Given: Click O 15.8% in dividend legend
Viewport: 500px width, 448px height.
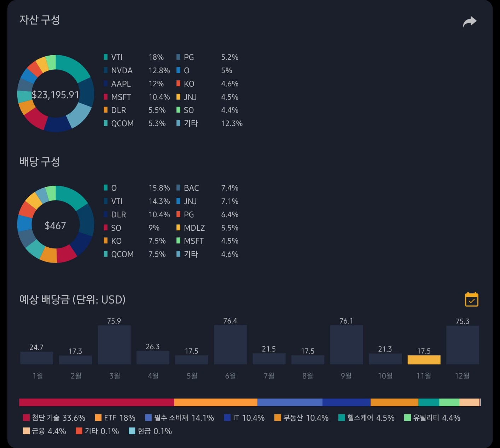Looking at the screenshot, I should 137,188.
